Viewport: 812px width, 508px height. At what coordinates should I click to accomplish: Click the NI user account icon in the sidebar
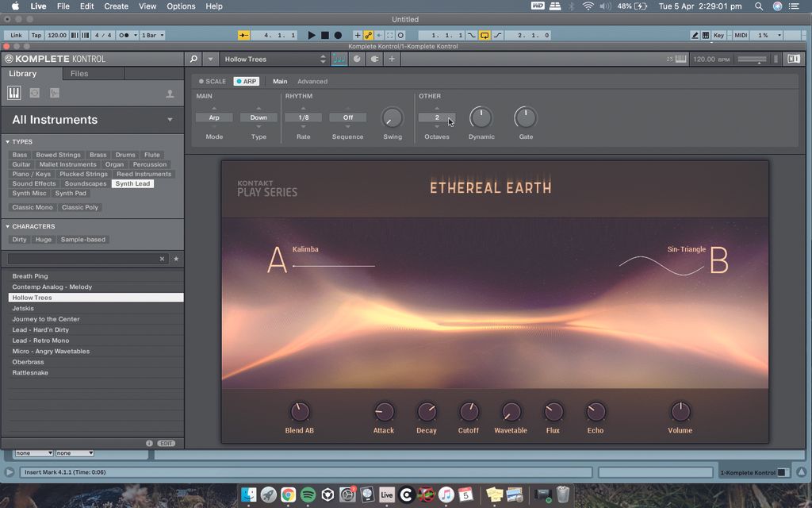[170, 93]
